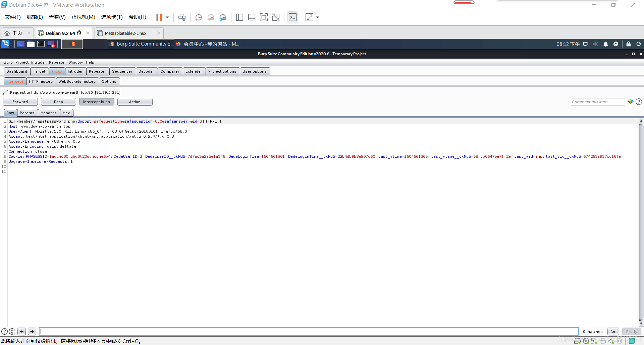Image resolution: width=644 pixels, height=345 pixels.
Task: Open the proxy Options sub-tab
Action: (x=109, y=81)
